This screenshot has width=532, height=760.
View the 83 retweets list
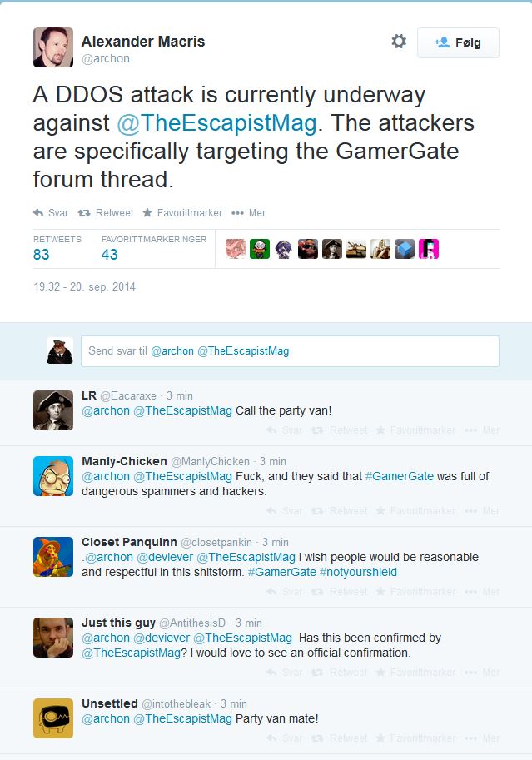tap(42, 255)
